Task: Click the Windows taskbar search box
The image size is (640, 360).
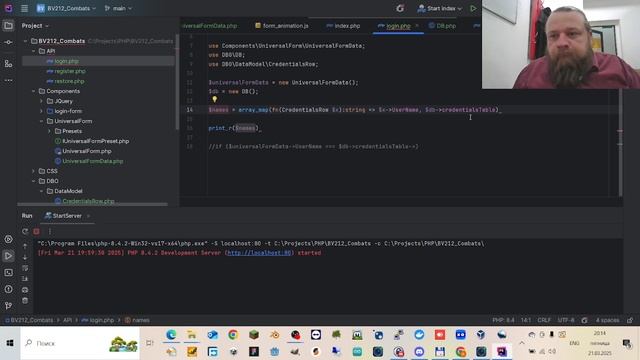Action: pos(80,343)
